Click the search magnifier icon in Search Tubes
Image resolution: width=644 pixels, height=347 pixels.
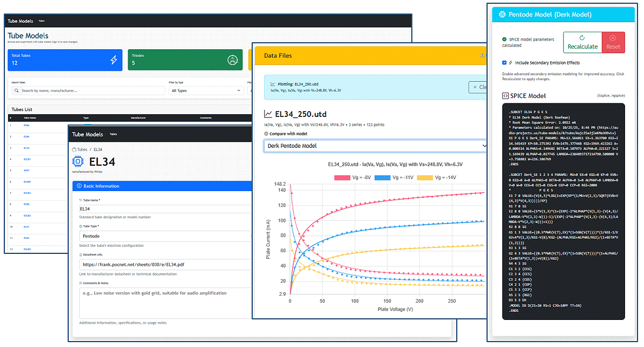[x=17, y=91]
